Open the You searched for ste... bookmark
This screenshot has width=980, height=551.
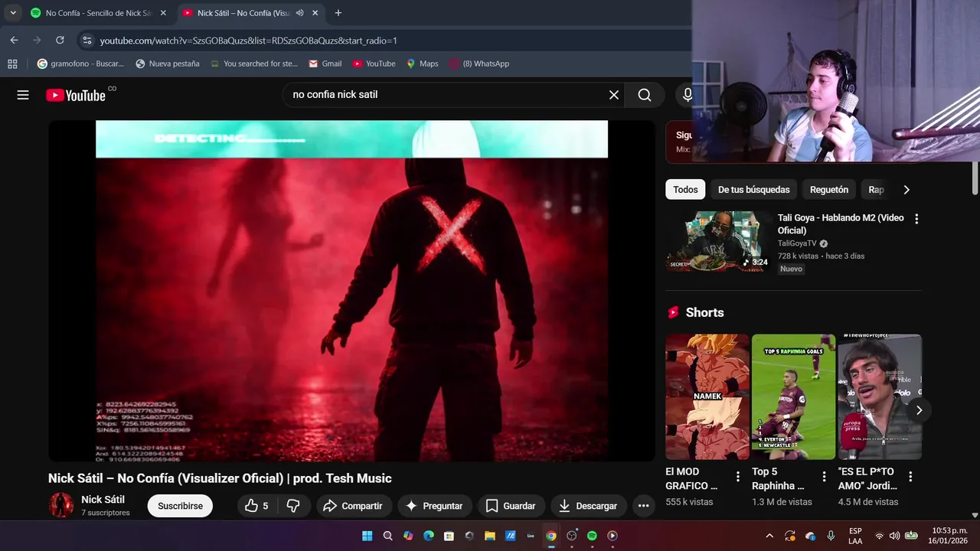click(253, 64)
